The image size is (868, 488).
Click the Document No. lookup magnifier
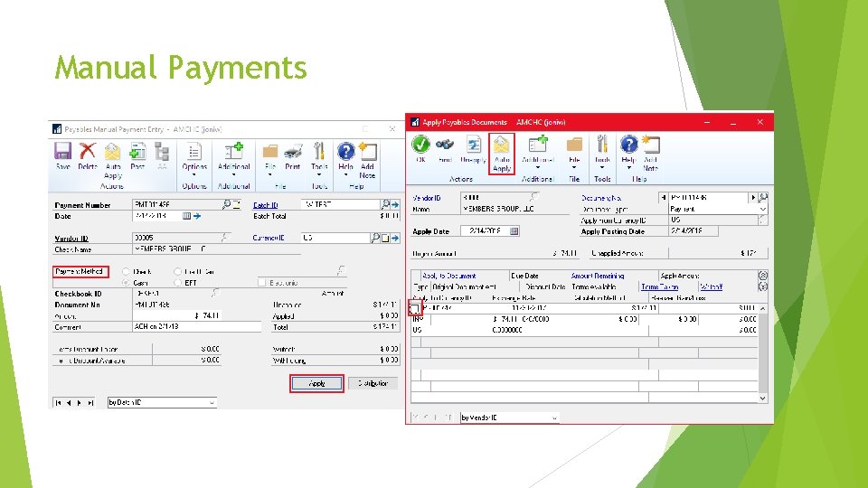pyautogui.click(x=763, y=198)
